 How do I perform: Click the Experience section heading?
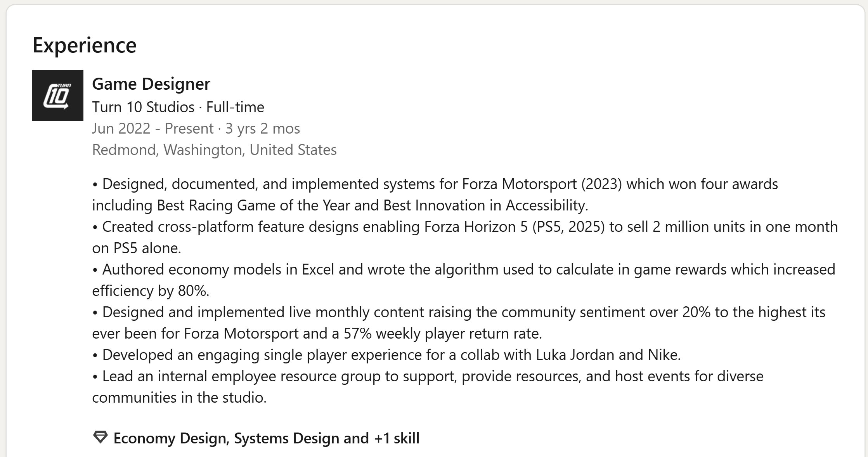coord(85,45)
